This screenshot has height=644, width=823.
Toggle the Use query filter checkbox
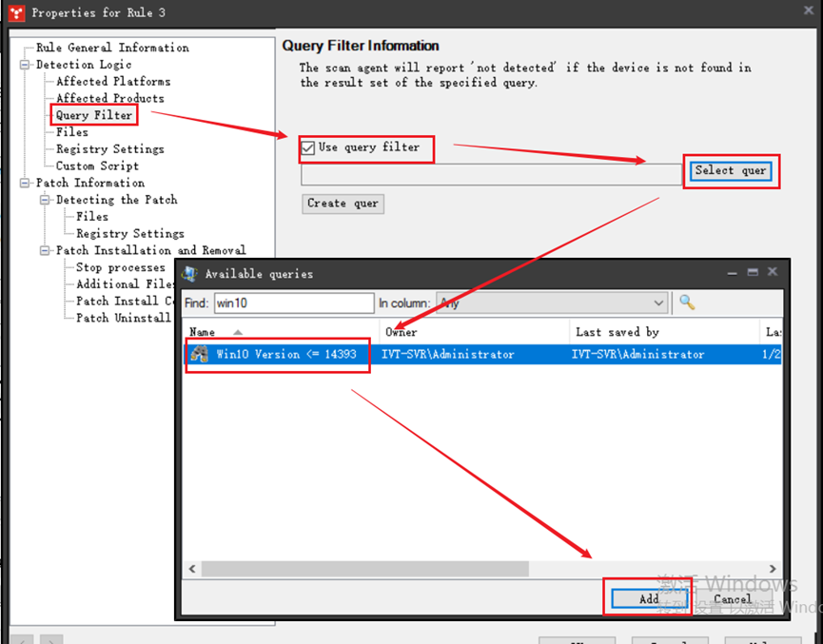(308, 148)
